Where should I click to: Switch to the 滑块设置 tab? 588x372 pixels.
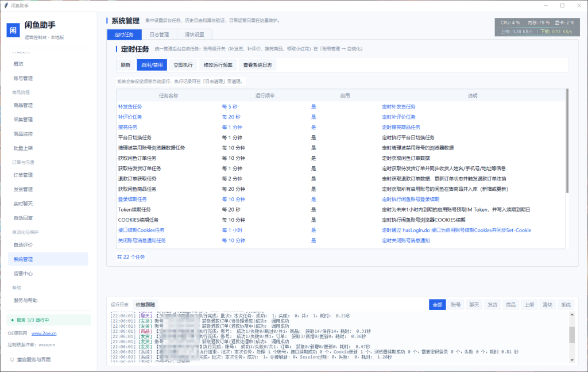click(194, 34)
